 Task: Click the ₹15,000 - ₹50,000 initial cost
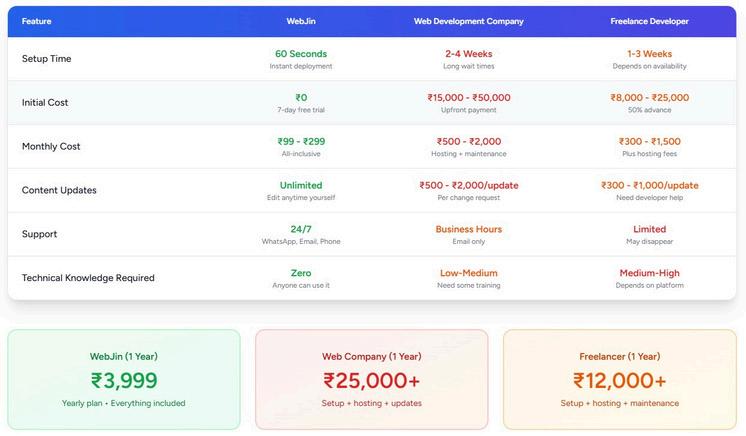click(469, 98)
